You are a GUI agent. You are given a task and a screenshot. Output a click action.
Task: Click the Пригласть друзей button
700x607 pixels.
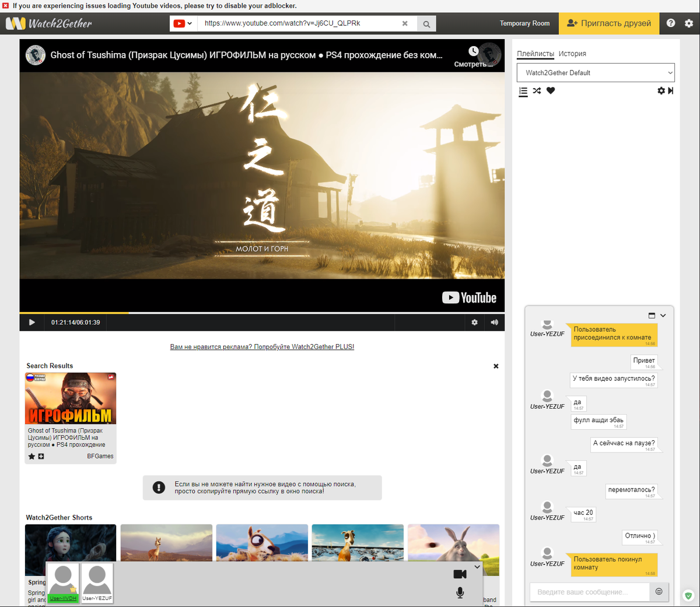click(x=609, y=23)
